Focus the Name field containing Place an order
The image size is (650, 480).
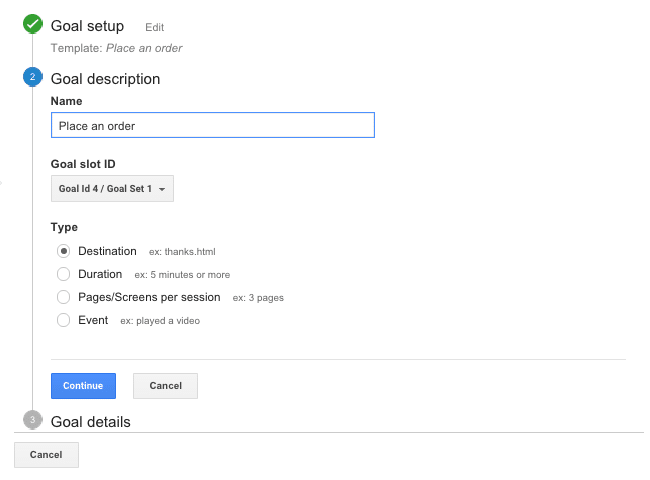213,125
